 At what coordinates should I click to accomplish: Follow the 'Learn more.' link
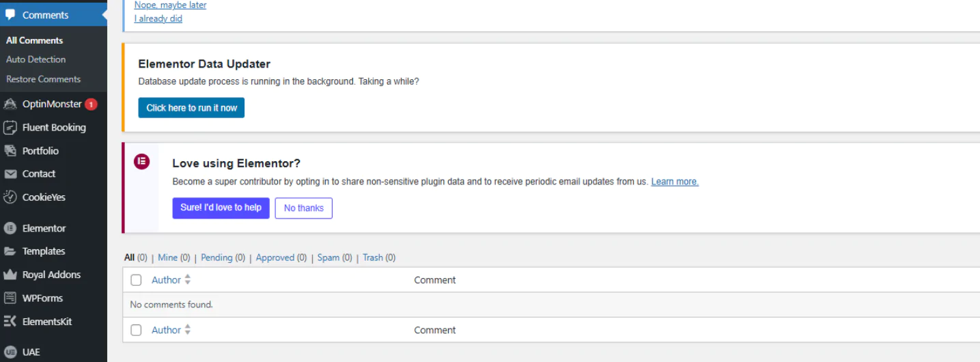point(675,182)
